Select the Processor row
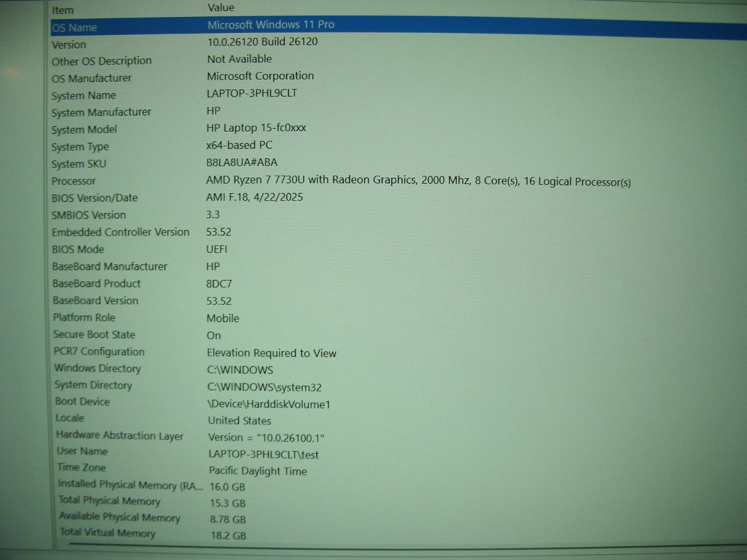Image resolution: width=747 pixels, height=560 pixels. click(x=74, y=181)
